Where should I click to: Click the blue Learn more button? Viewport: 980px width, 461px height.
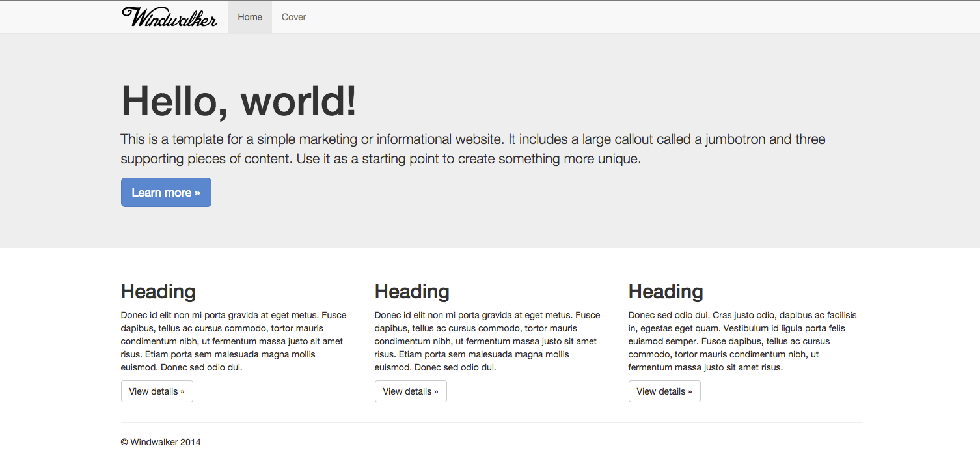coord(166,193)
